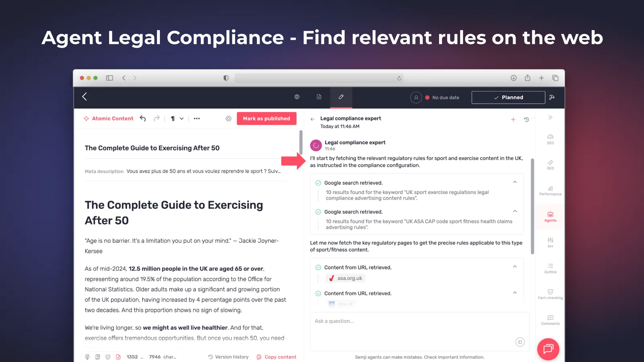
Task: Click the agent chat vertical scrollbar
Action: (532, 206)
